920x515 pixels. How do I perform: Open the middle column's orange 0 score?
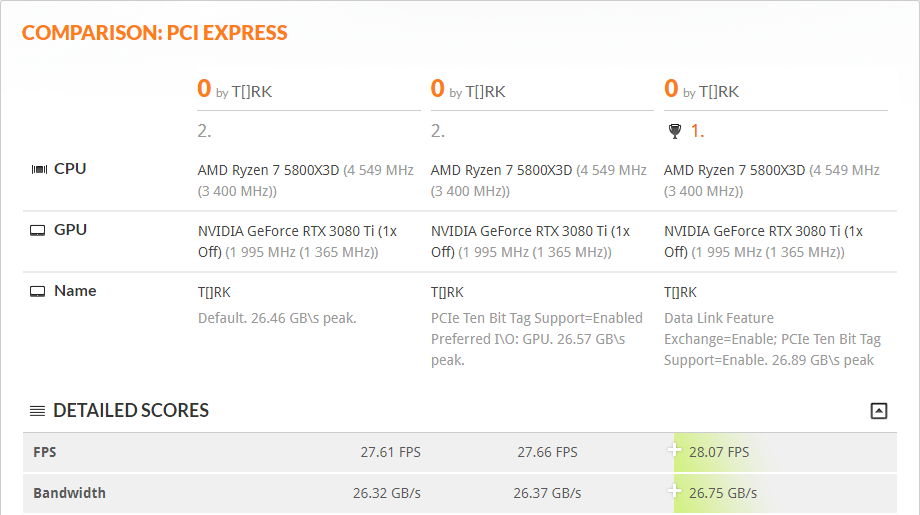pyautogui.click(x=437, y=89)
